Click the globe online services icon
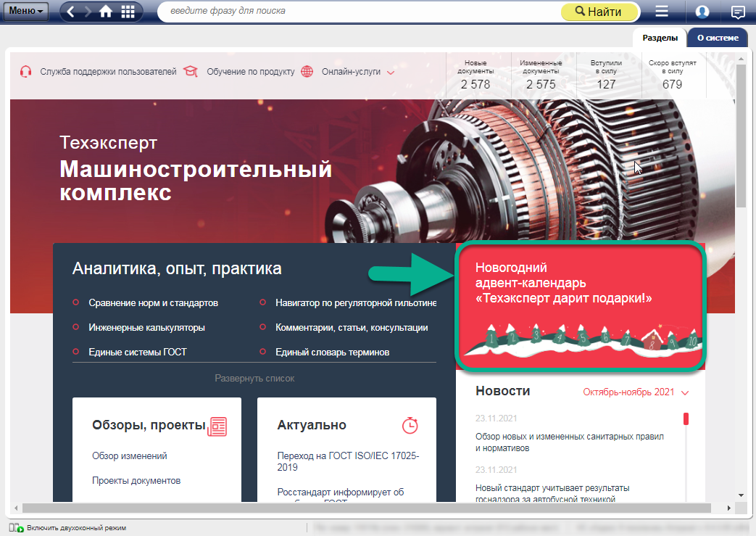This screenshot has height=536, width=756. coord(307,71)
